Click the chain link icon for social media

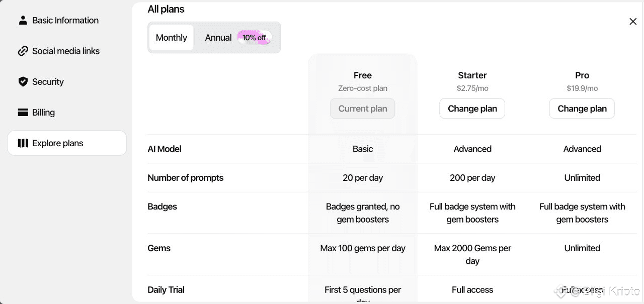click(x=23, y=51)
